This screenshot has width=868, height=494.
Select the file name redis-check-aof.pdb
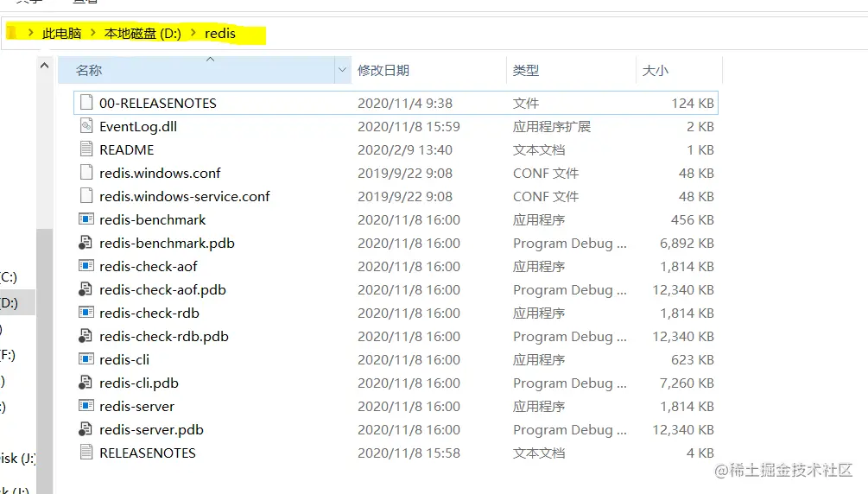click(x=162, y=289)
